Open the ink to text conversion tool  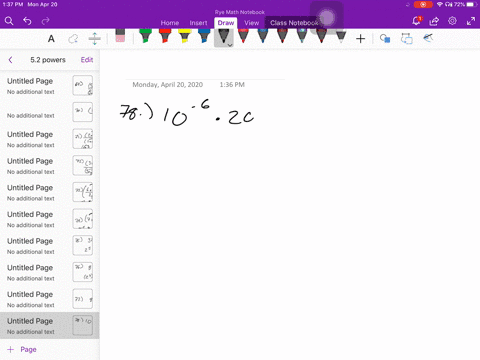(407, 39)
